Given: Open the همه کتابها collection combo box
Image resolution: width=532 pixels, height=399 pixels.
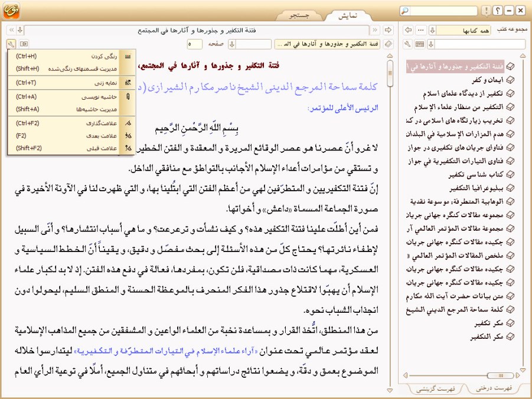Looking at the screenshot, I should (x=463, y=30).
